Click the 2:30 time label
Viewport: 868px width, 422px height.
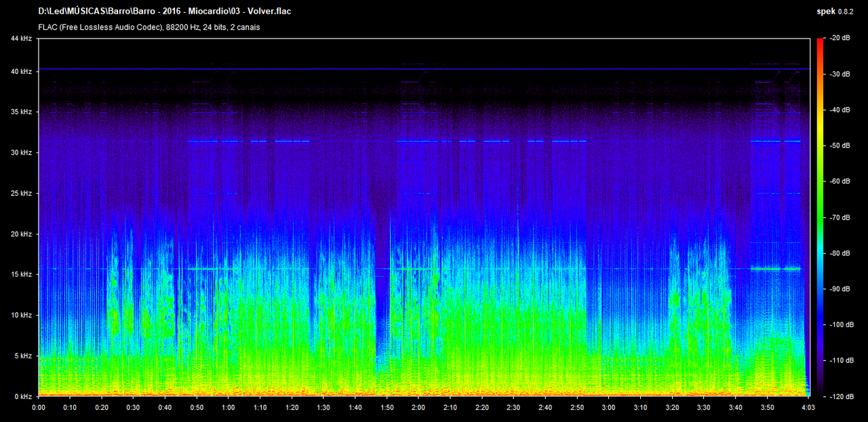[x=513, y=408]
